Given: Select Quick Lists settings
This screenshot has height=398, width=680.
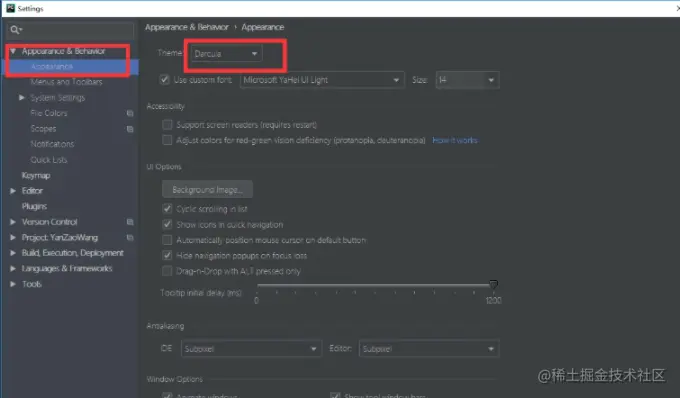Looking at the screenshot, I should [x=49, y=160].
